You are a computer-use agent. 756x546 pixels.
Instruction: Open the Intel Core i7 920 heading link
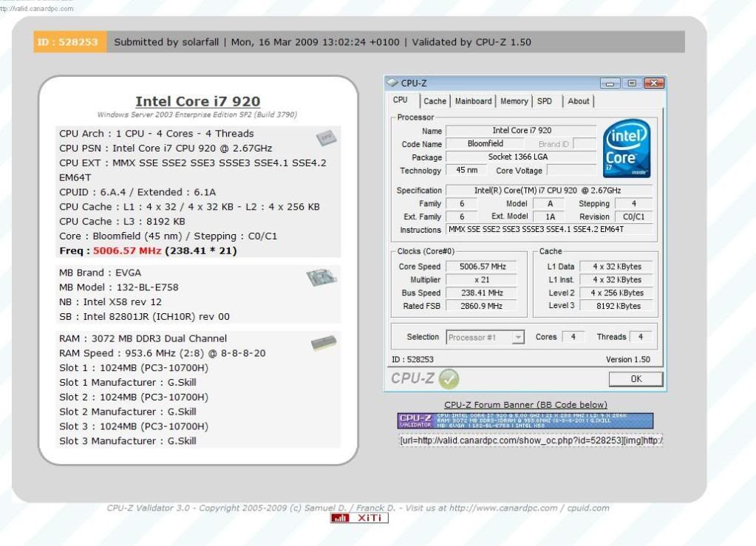[x=197, y=101]
